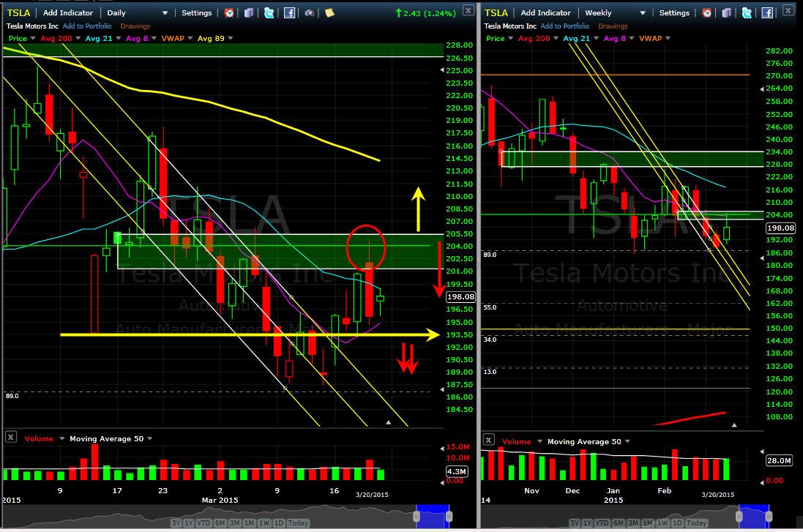Click Add Indicator on the Weekly chart
Screen dimensions: 803x532
click(545, 12)
